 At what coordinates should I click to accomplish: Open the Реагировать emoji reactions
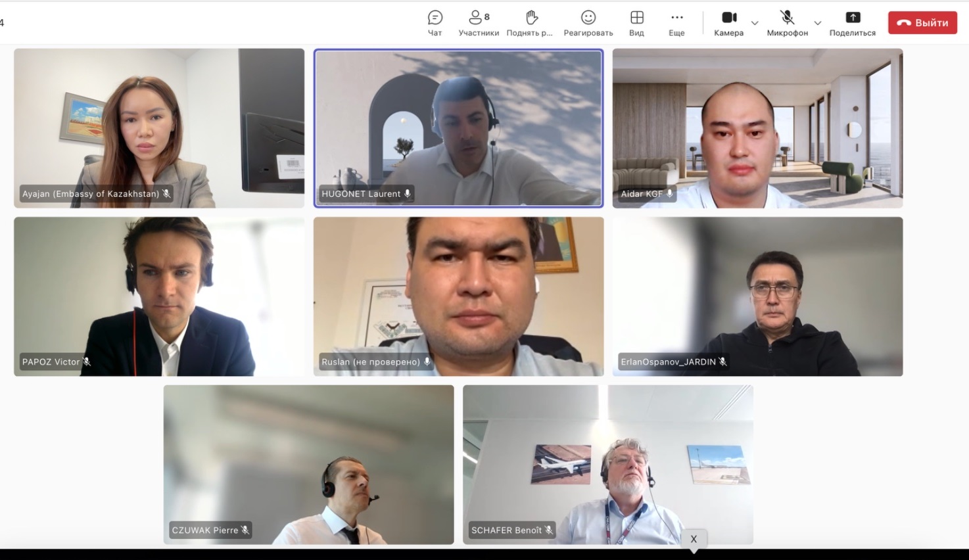588,23
